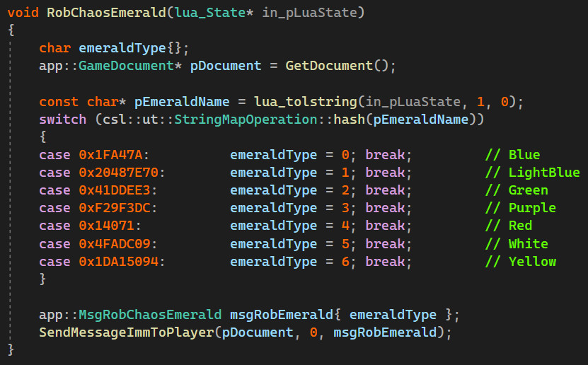Click the switch keyword
Screen dimensions: 588x365
[x=63, y=119]
